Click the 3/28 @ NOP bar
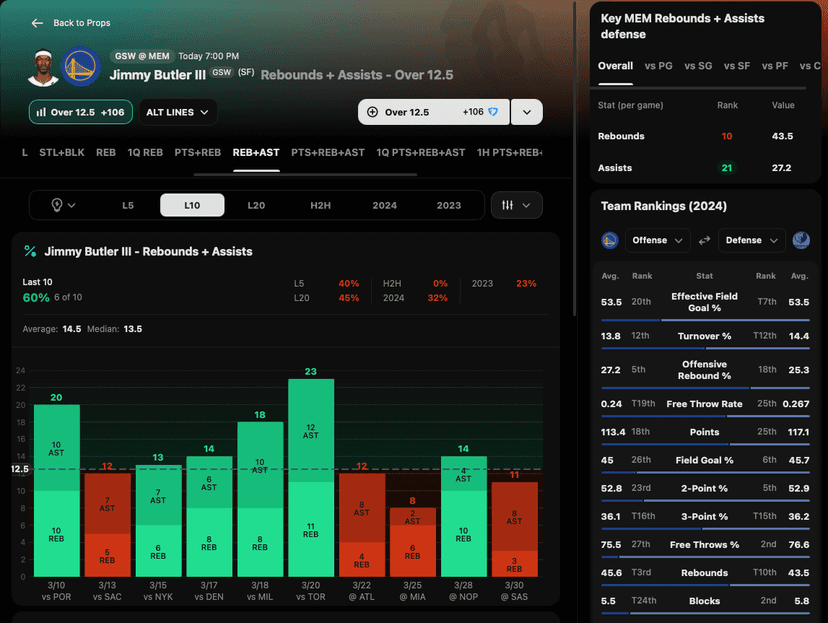This screenshot has height=623, width=828. pos(464,516)
